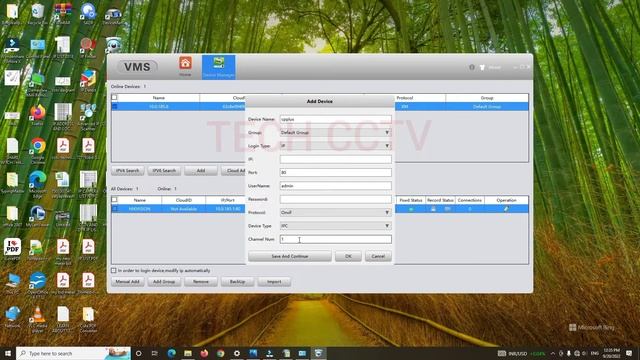The width and height of the screenshot is (640, 360).
Task: Click the Manual Add button
Action: click(x=127, y=282)
